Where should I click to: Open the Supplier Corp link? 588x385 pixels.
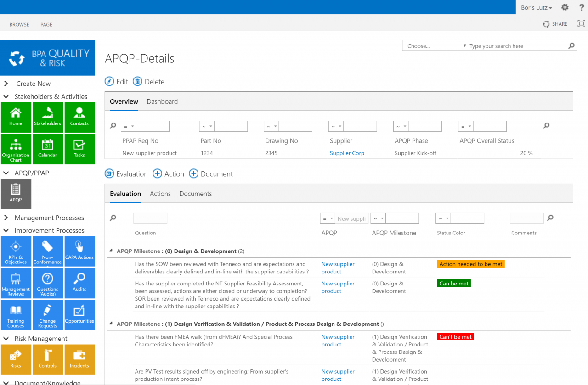pyautogui.click(x=347, y=153)
